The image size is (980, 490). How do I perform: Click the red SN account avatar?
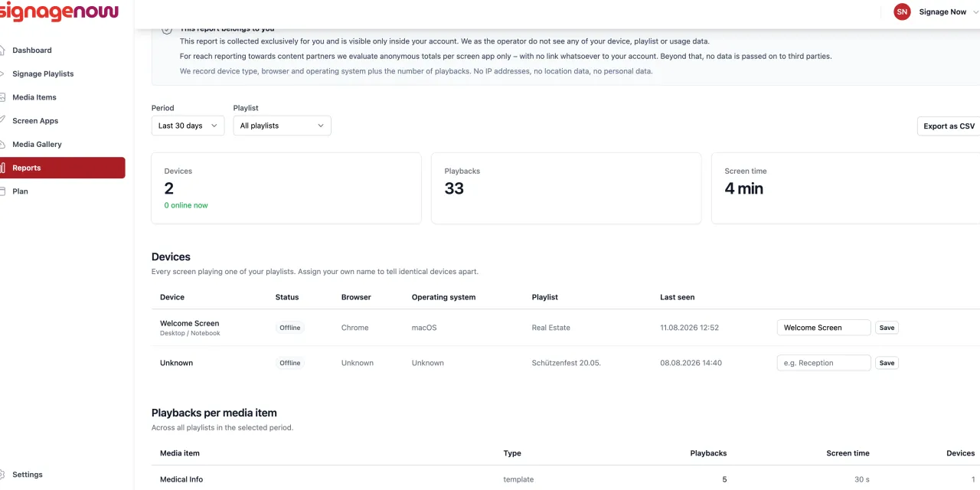pos(902,11)
